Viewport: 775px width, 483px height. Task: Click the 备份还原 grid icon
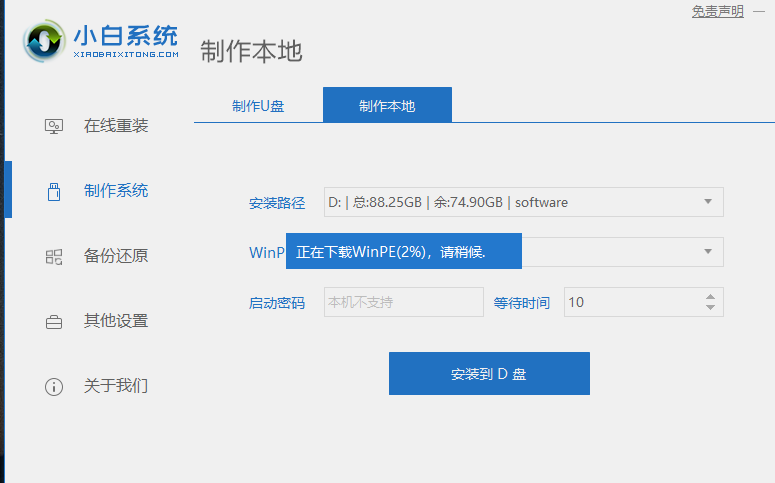click(x=54, y=256)
